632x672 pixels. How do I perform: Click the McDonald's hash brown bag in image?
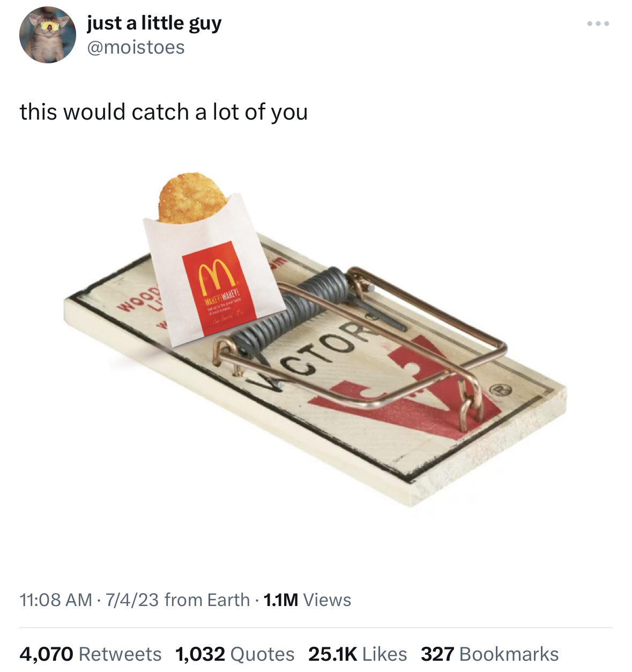pyautogui.click(x=214, y=271)
